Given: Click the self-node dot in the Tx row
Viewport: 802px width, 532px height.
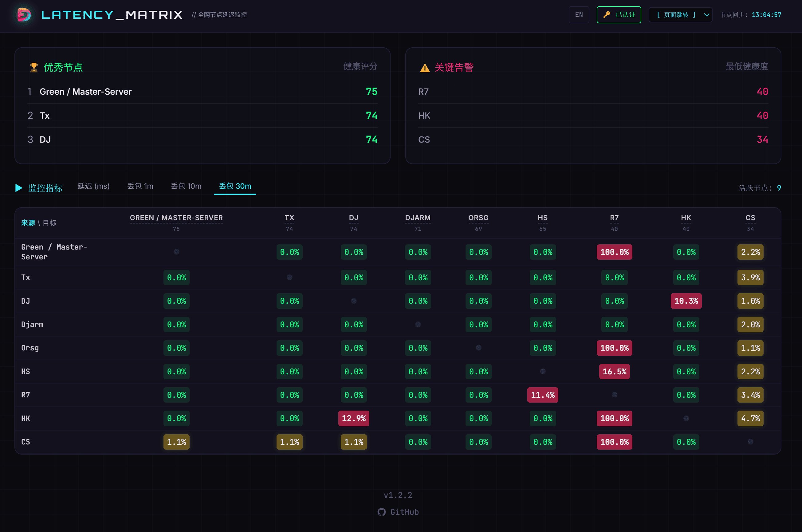Looking at the screenshot, I should 289,277.
